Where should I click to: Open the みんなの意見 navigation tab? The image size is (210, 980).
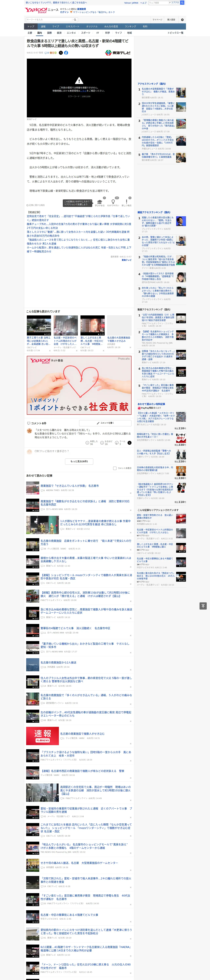[111, 27]
